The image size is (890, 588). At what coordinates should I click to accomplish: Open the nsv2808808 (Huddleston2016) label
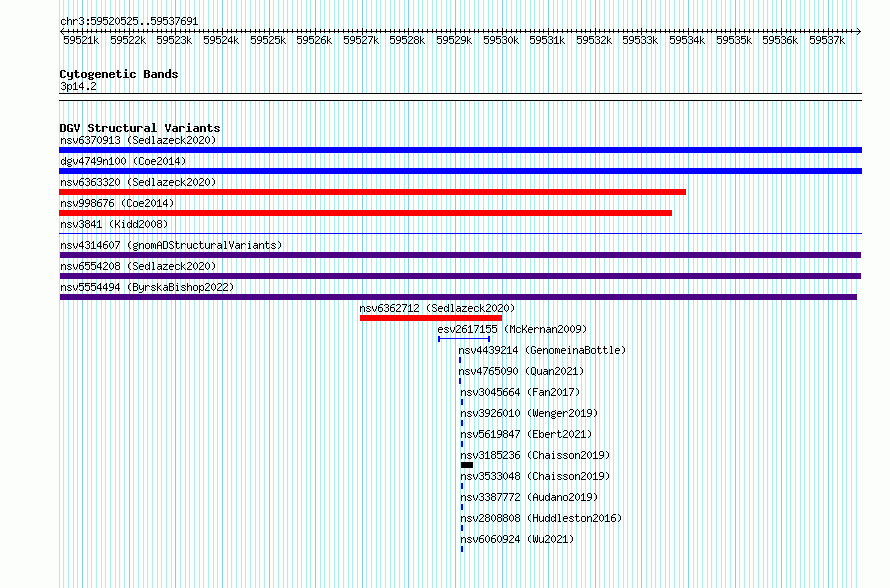coord(541,518)
